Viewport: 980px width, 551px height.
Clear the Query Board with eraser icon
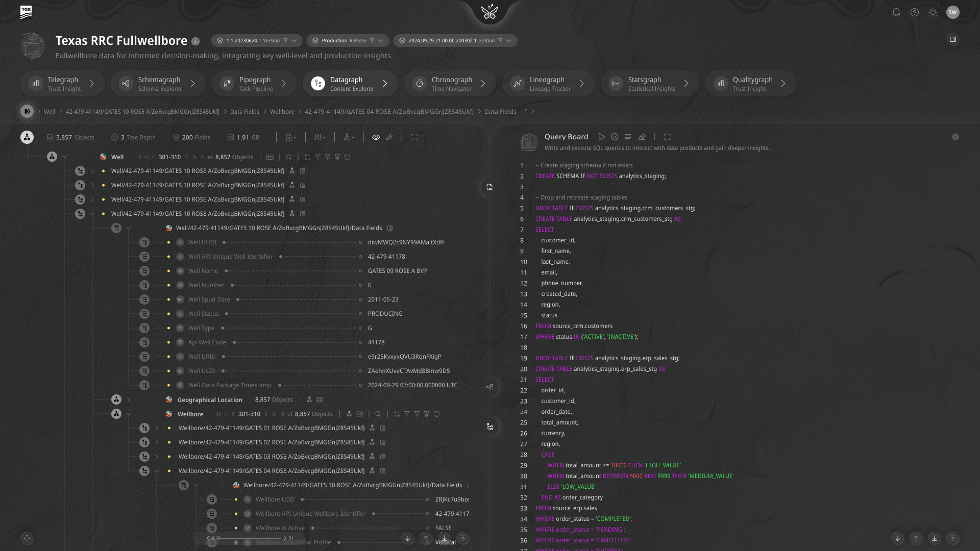(x=642, y=137)
